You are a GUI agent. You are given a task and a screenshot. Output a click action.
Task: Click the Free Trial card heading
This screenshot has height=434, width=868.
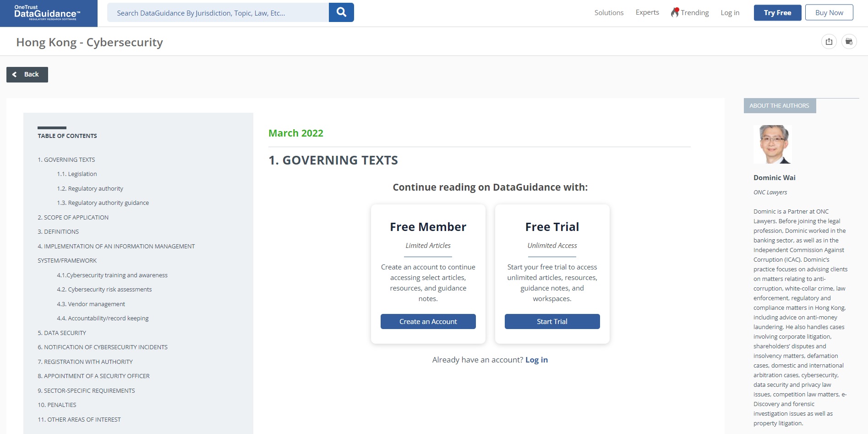tap(552, 227)
